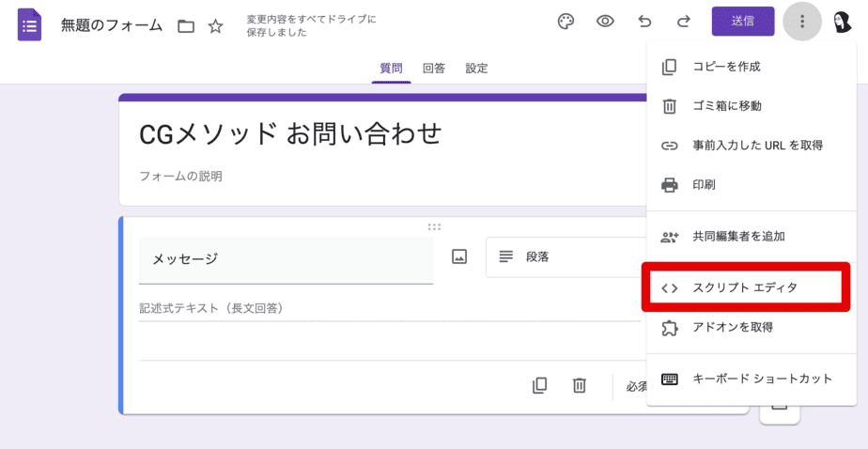Click the drag handle dots above the question
This screenshot has height=449, width=868.
[434, 226]
